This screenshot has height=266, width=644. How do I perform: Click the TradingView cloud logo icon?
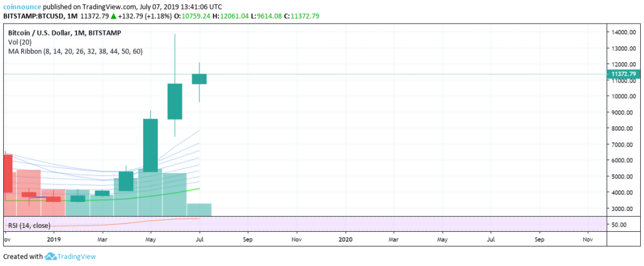(51, 257)
